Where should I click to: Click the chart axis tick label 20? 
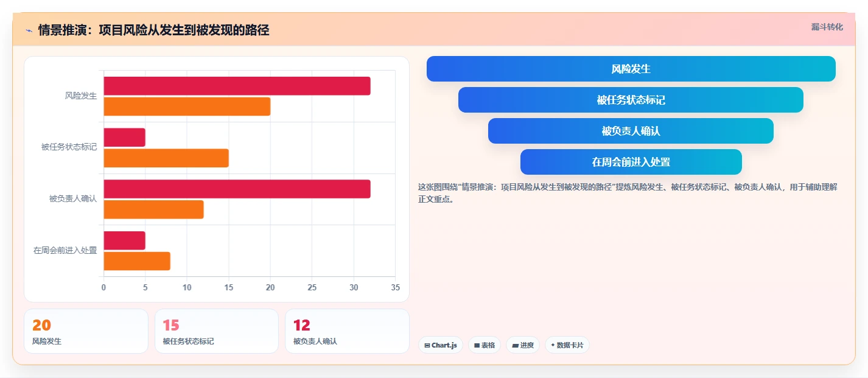point(270,287)
